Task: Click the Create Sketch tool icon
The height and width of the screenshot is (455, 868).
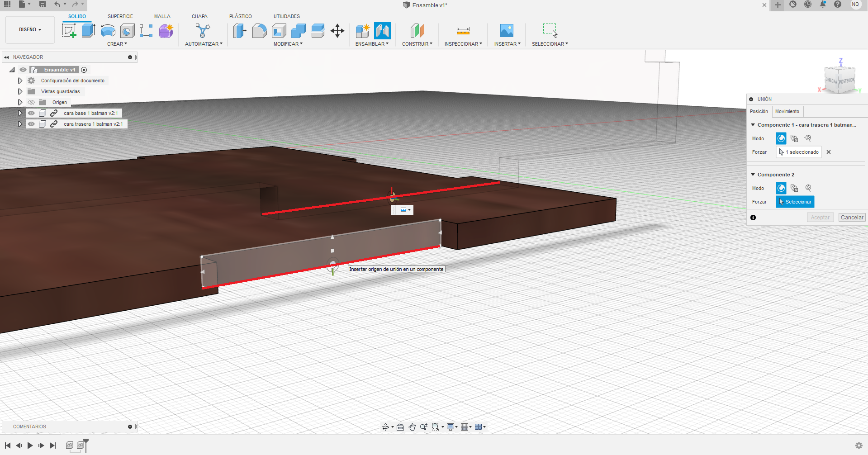Action: pos(69,31)
